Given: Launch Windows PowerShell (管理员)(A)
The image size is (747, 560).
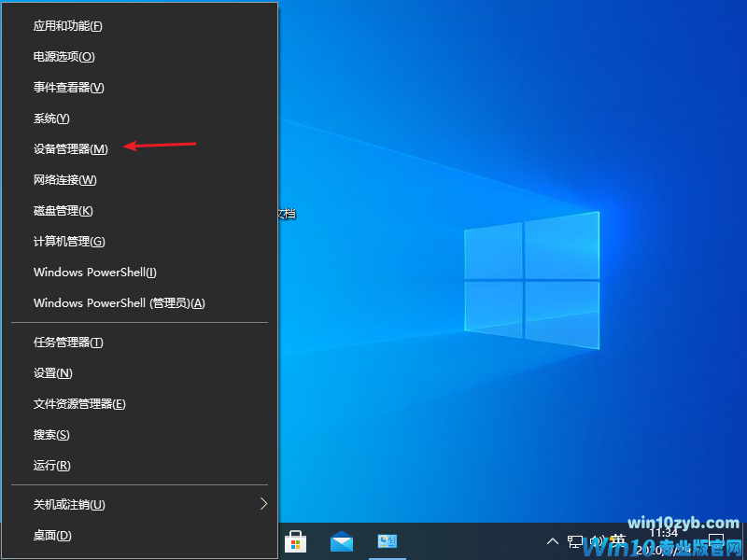Looking at the screenshot, I should point(120,303).
